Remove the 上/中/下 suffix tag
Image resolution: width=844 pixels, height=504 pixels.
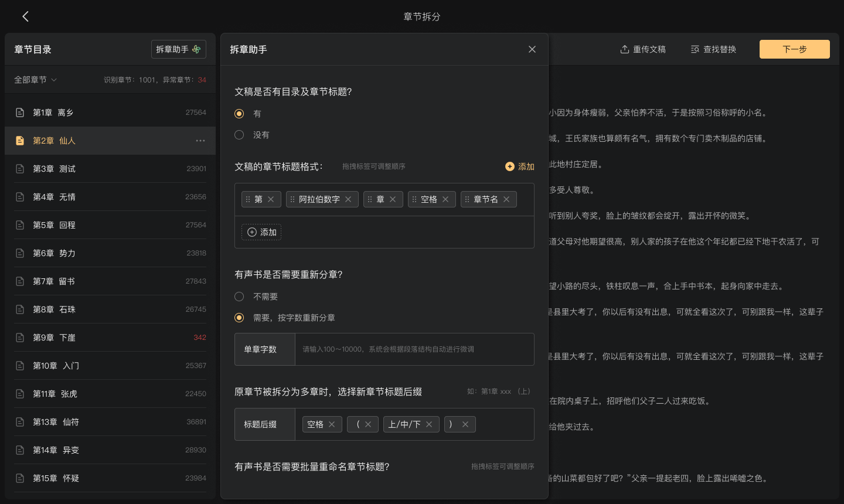(429, 424)
